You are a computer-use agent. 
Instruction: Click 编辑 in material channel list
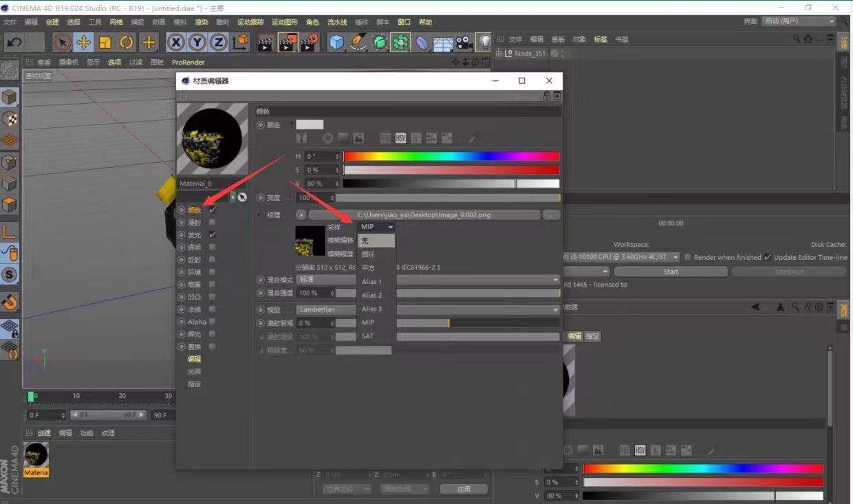(x=195, y=359)
